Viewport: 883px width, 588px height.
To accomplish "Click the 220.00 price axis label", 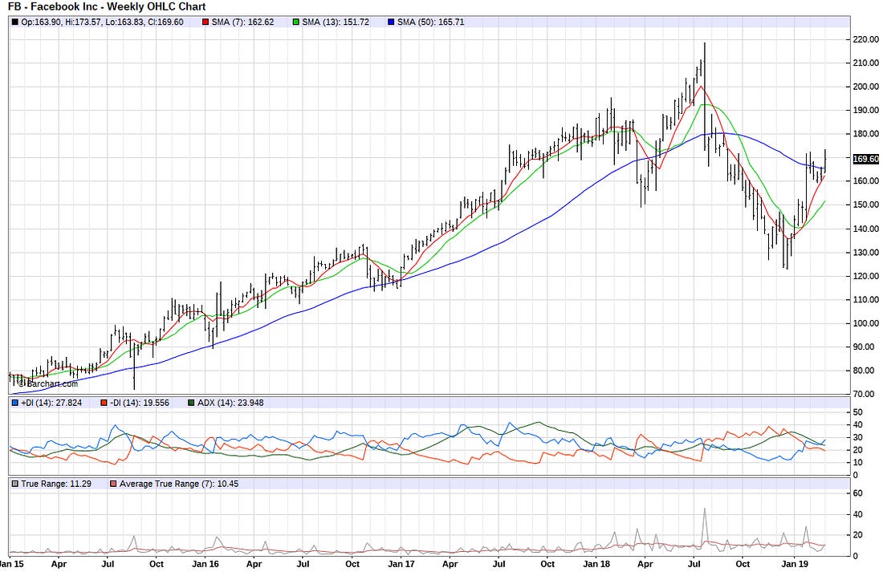I will coord(865,39).
